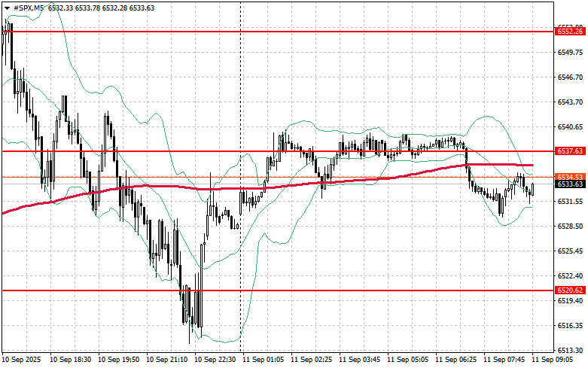This screenshot has height=368, width=588.
Task: Click the 11 Sep 07:45 time label
Action: pos(504,360)
